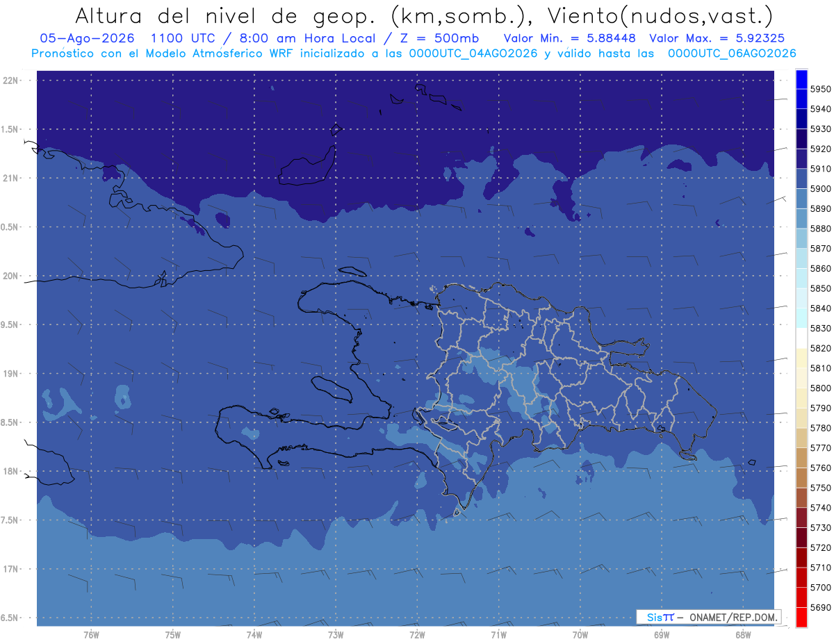Click the '76W' longitude label
The height and width of the screenshot is (644, 834).
pyautogui.click(x=91, y=635)
